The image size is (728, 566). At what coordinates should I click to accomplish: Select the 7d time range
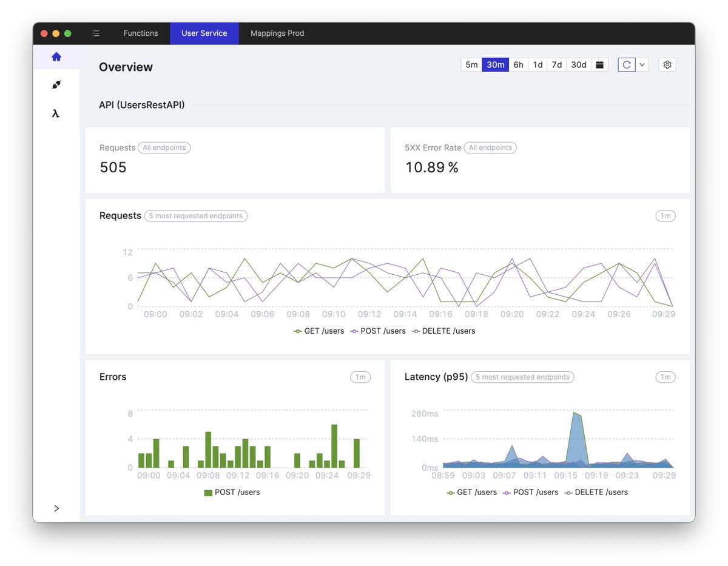(x=556, y=64)
